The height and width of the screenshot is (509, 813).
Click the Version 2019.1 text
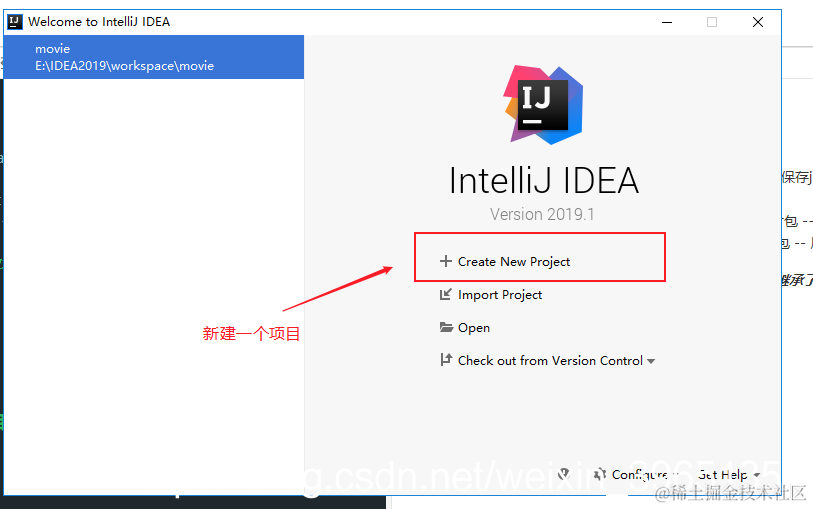[x=542, y=214]
